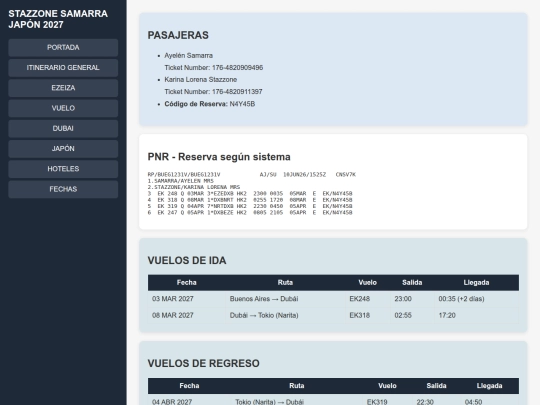Click Salida header in VUELOS DE REGRESO table
Viewport: 540px width, 405px height.
click(x=436, y=386)
